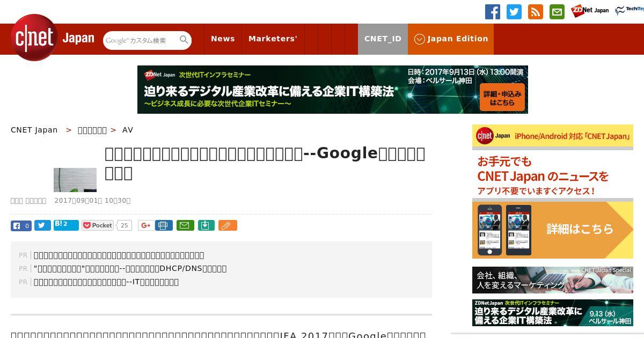
Task: Open the Facebook icon in top bar
Action: [x=493, y=12]
